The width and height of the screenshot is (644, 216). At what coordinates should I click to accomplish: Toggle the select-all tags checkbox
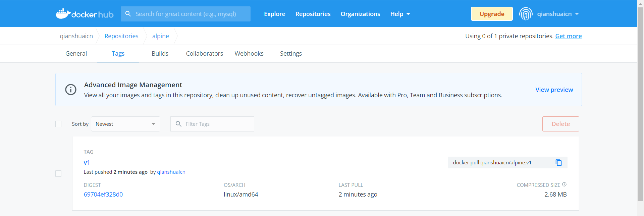58,124
